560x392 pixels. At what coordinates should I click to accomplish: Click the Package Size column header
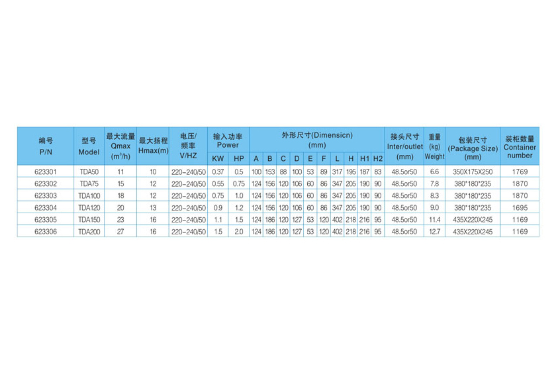click(473, 146)
